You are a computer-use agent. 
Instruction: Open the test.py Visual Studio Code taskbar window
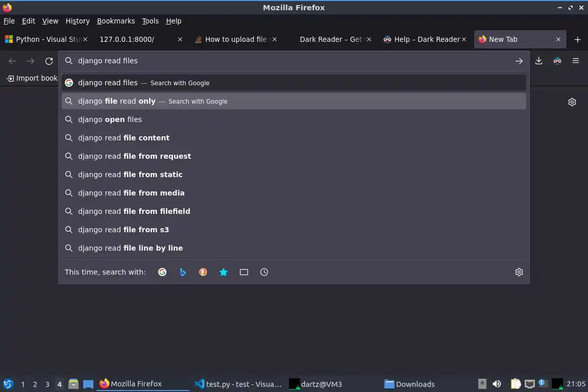coord(238,384)
